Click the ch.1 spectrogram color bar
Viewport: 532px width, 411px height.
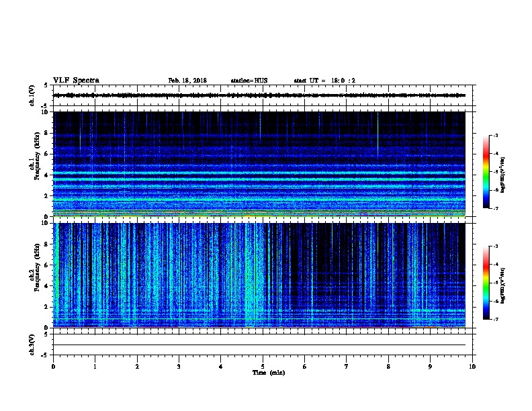point(486,172)
